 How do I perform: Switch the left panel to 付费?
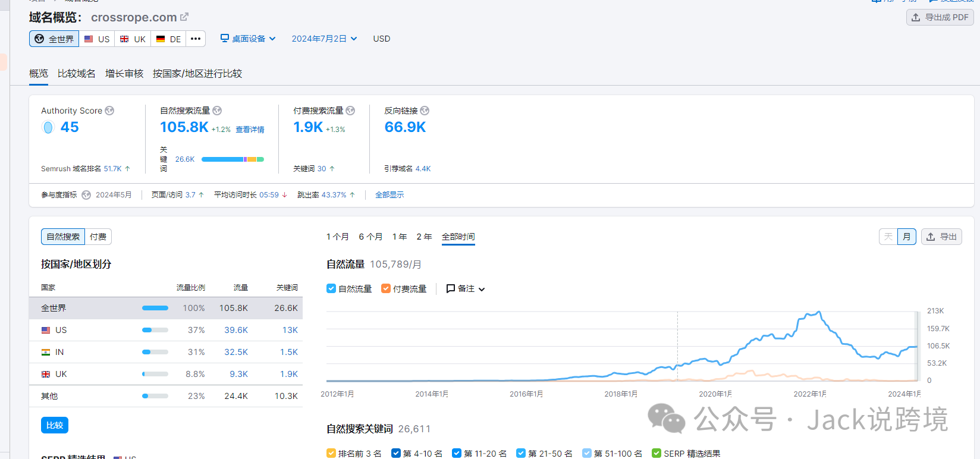98,237
